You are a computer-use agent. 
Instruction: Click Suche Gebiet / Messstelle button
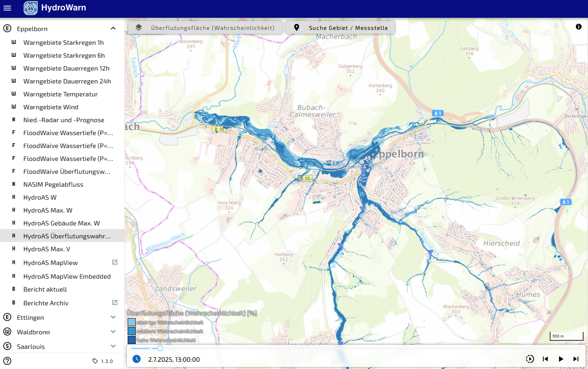[x=340, y=28]
